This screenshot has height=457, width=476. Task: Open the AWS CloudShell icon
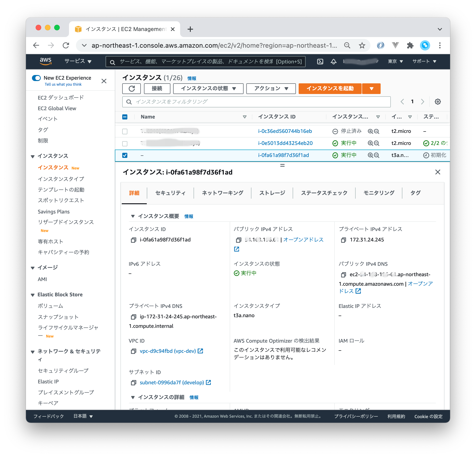click(320, 61)
